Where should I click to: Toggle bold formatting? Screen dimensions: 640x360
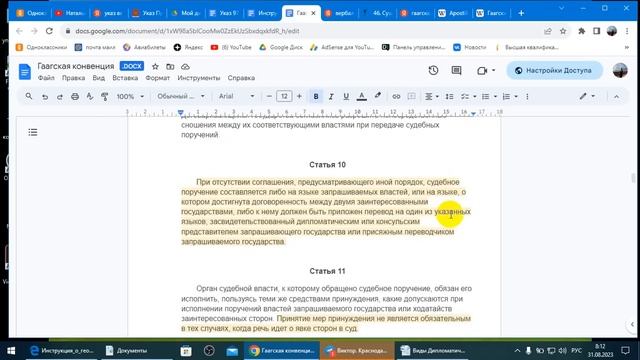click(x=316, y=97)
